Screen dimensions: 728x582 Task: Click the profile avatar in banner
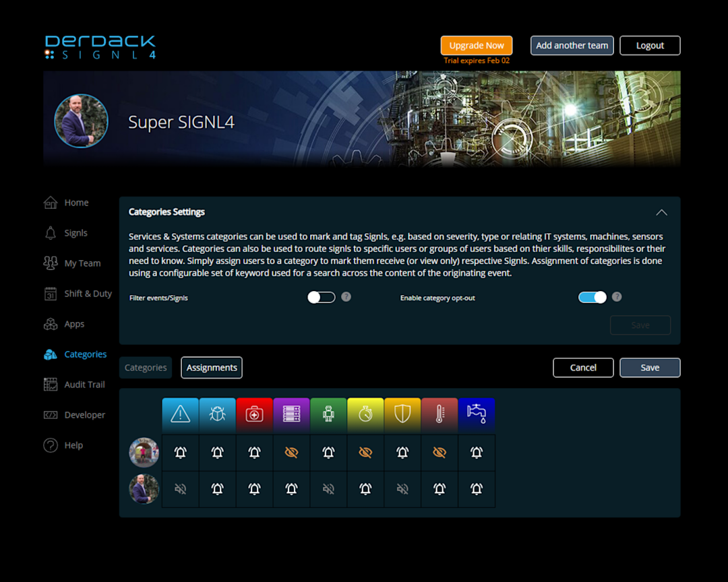click(x=82, y=121)
